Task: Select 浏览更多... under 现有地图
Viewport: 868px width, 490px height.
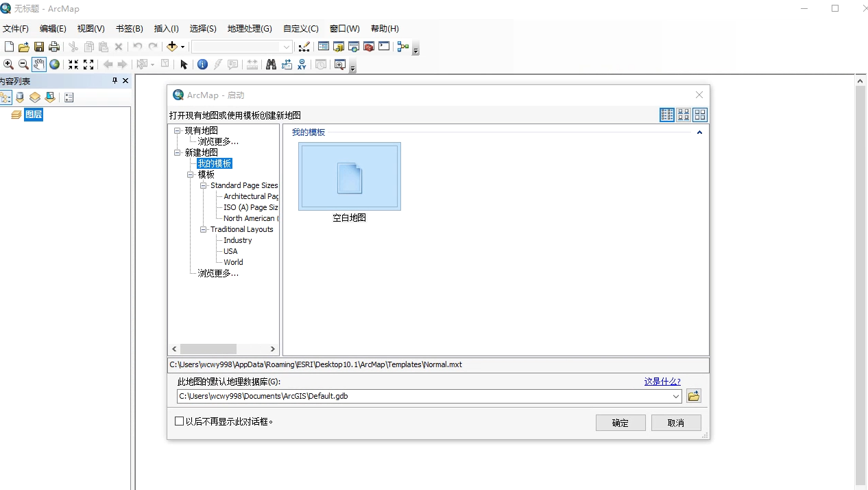Action: tap(218, 141)
